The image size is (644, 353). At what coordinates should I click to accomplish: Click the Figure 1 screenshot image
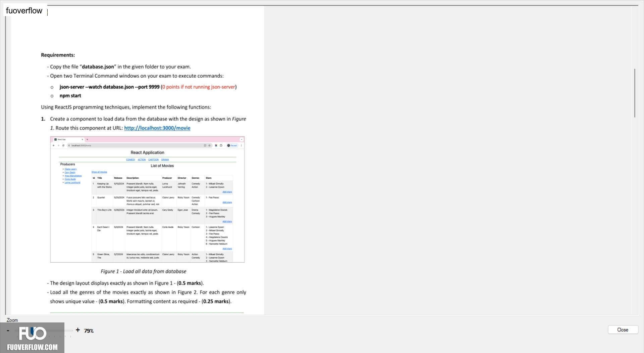point(147,200)
